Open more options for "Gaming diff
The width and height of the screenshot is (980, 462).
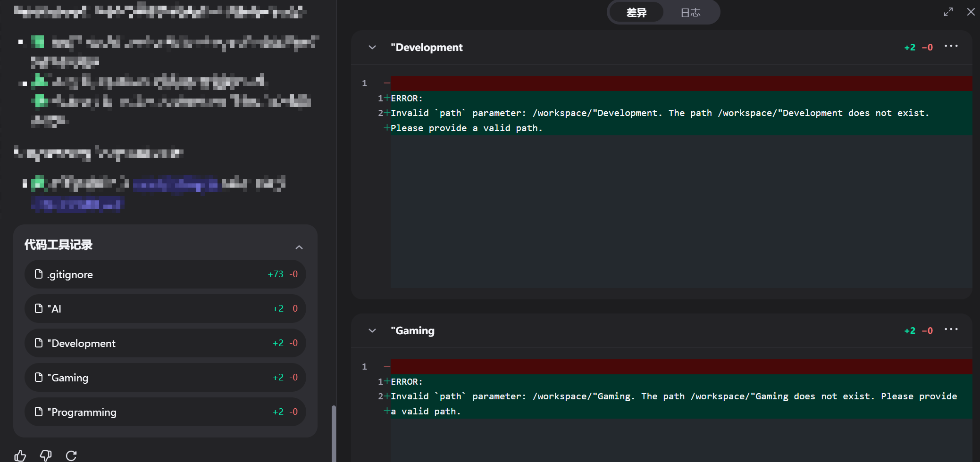tap(951, 330)
